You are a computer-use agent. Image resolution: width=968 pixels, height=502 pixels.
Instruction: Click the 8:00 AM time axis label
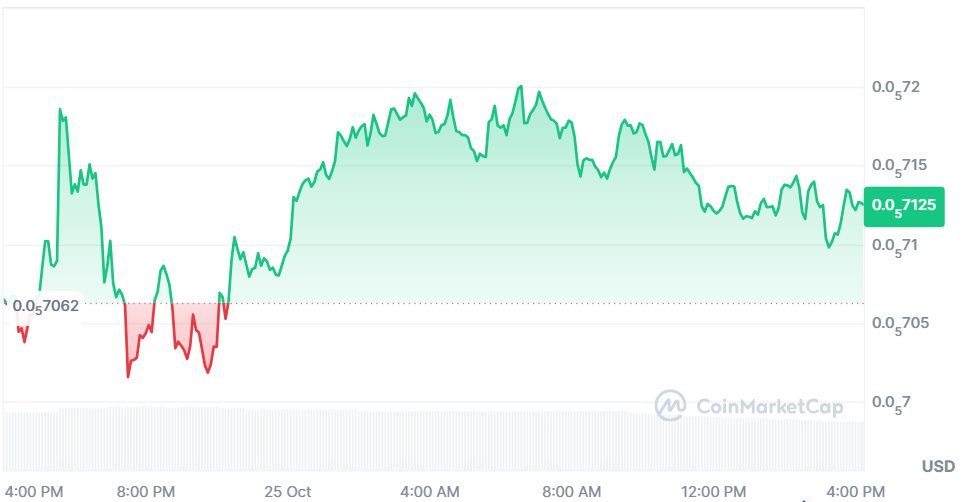pos(571,491)
